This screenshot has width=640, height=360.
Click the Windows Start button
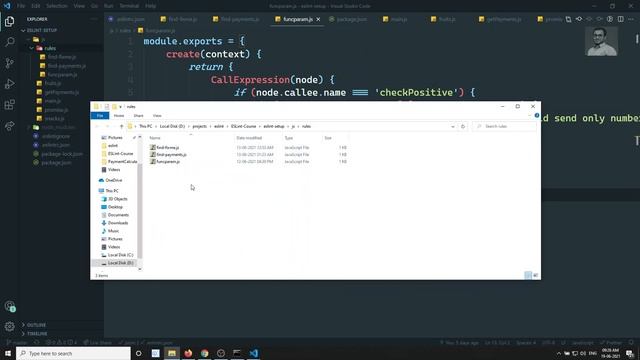8,353
